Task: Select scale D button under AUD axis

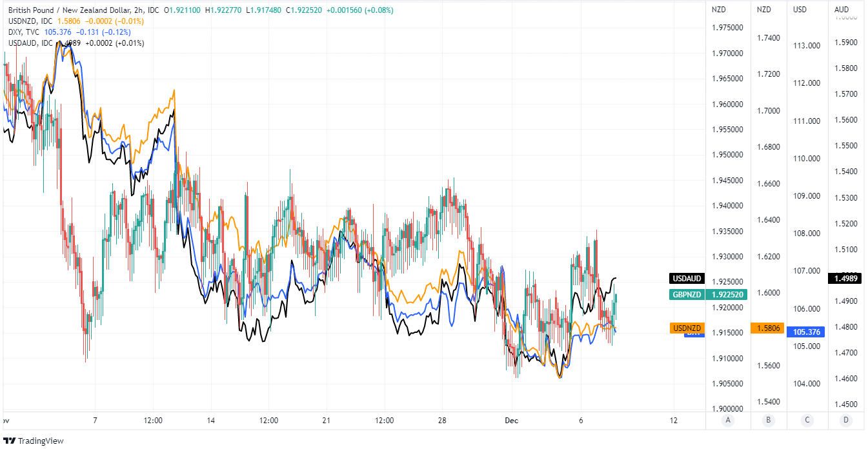Action: (x=846, y=420)
